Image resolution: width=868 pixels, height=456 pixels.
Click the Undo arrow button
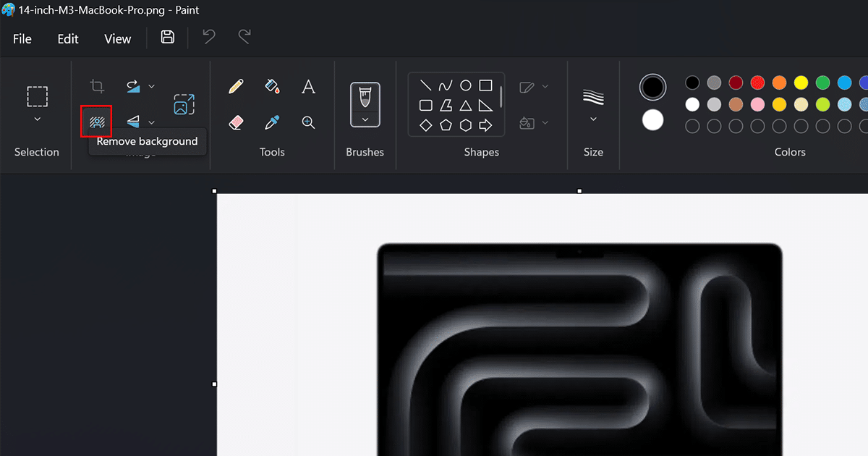pyautogui.click(x=209, y=38)
